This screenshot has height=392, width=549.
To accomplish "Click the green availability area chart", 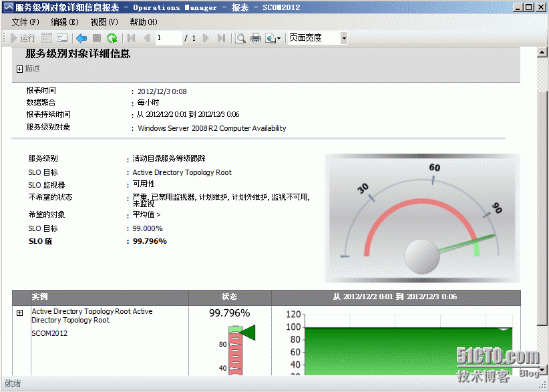I will [408, 351].
